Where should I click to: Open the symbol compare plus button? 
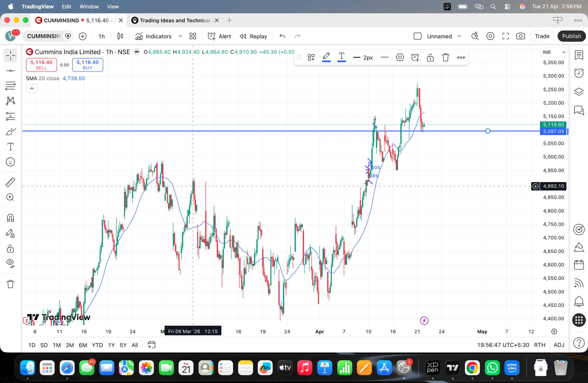tap(83, 36)
